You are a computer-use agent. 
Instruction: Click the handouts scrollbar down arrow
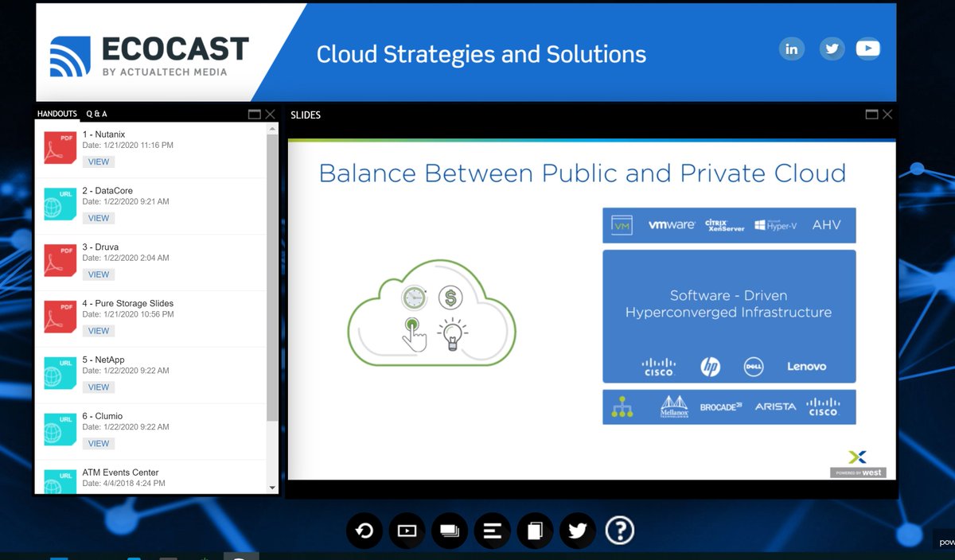pyautogui.click(x=272, y=488)
